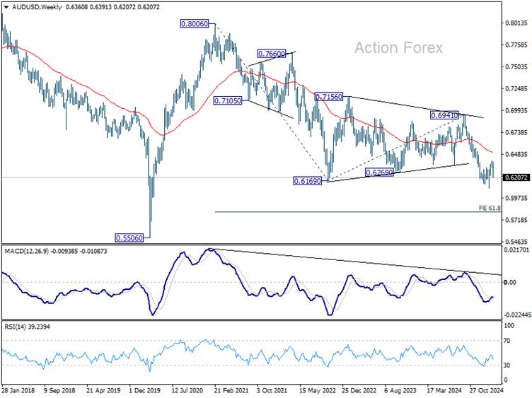Screen dimensions: 532x398
Task: Click the Action Forex watermark
Action: 399,48
